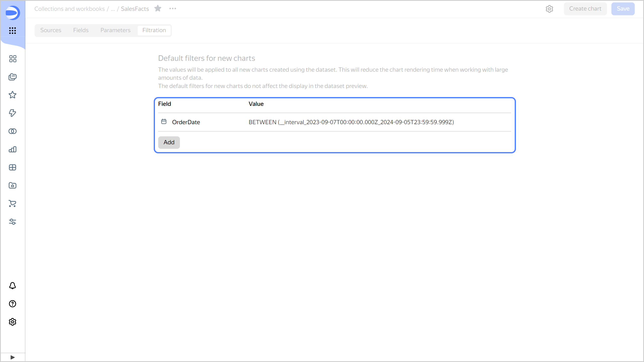Open Marketplace via the shopping cart icon
The height and width of the screenshot is (362, 644).
[12, 204]
